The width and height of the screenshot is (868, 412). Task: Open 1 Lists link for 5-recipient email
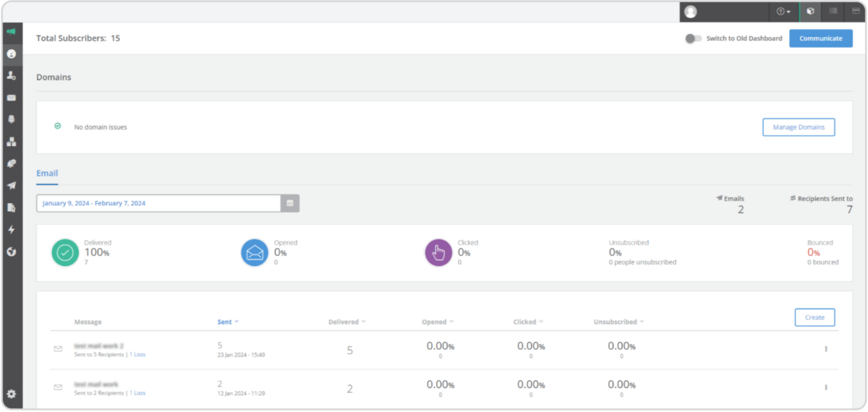click(137, 355)
